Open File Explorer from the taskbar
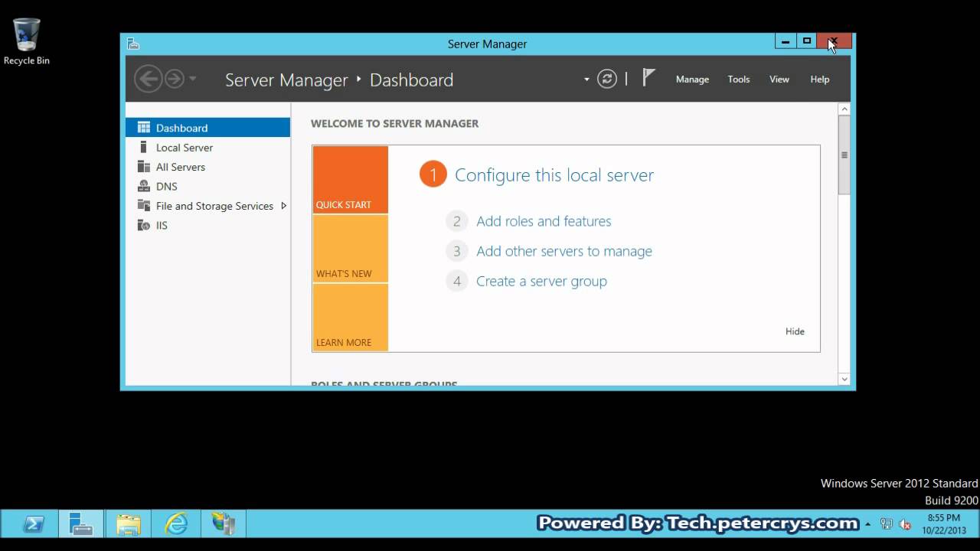 pyautogui.click(x=129, y=524)
